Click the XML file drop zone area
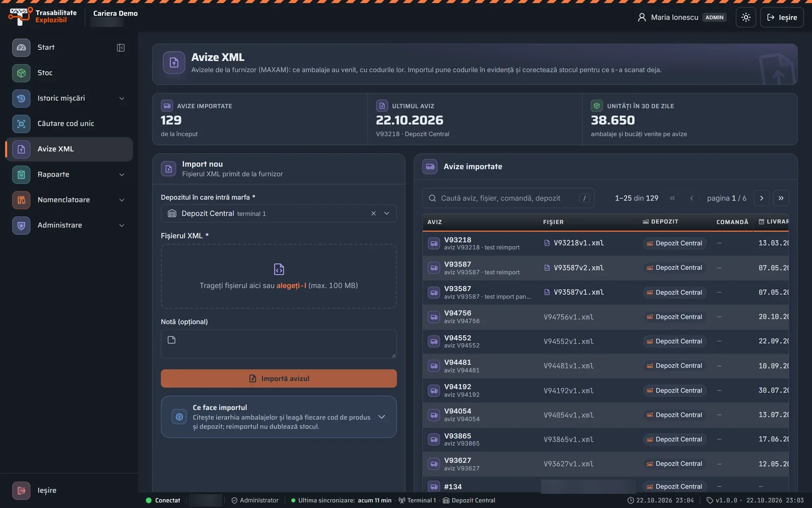The image size is (812, 508). tap(279, 276)
